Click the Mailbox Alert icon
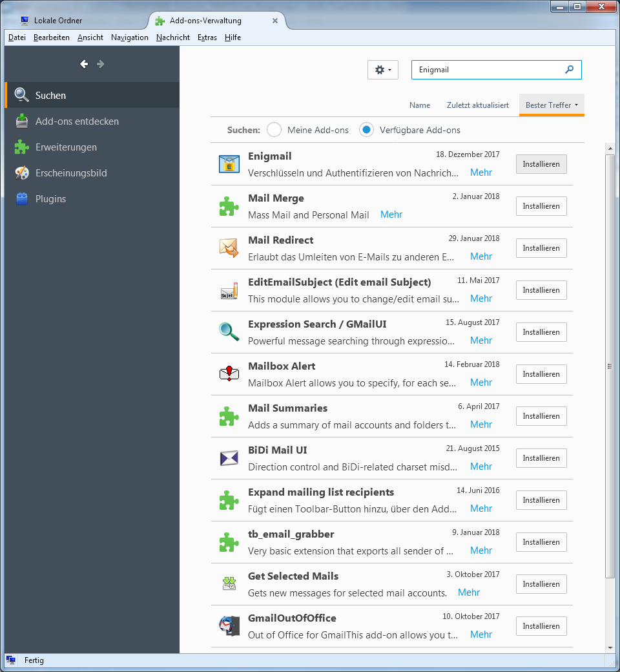 coord(229,374)
